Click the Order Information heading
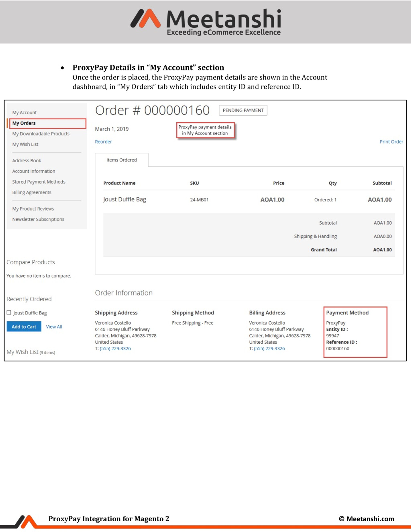 (x=124, y=293)
